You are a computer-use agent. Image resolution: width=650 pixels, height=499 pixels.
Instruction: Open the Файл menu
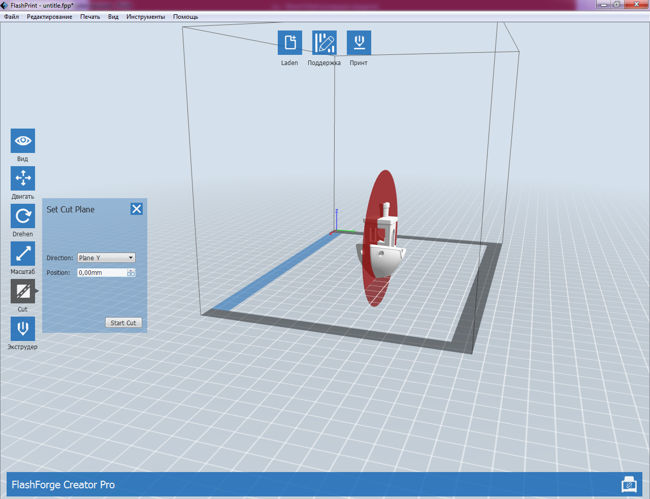pyautogui.click(x=11, y=17)
